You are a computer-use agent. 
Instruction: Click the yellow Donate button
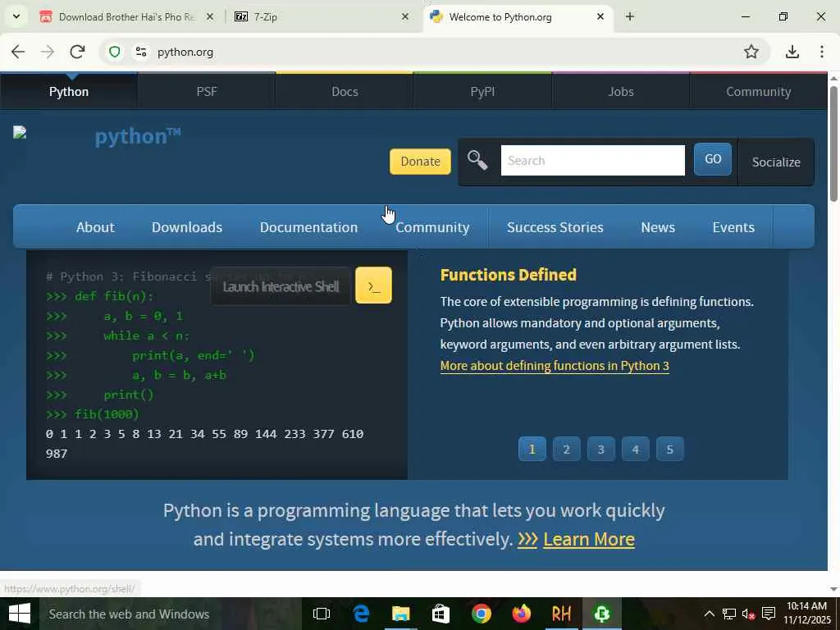[420, 162]
